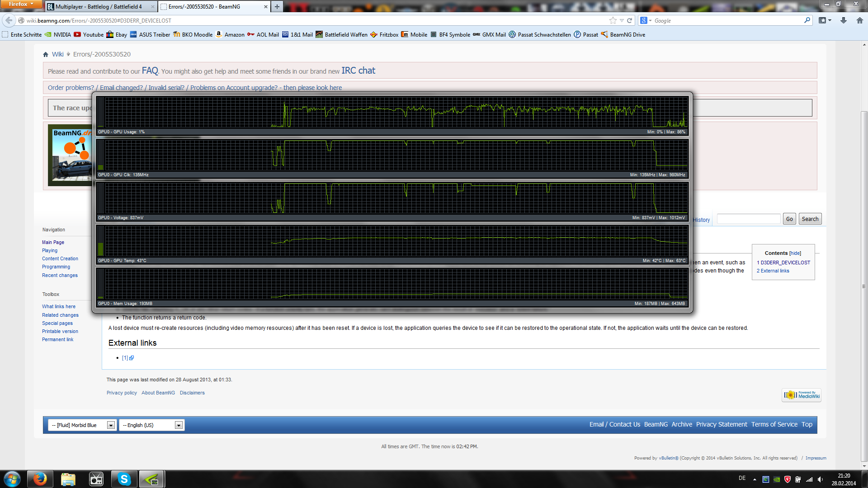Click the home icon in the breadcrumb

pyautogui.click(x=46, y=54)
